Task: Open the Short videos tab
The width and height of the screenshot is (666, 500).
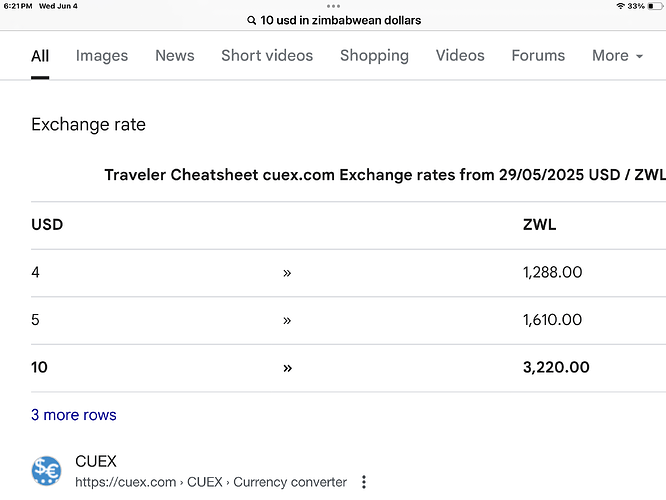Action: pos(267,56)
